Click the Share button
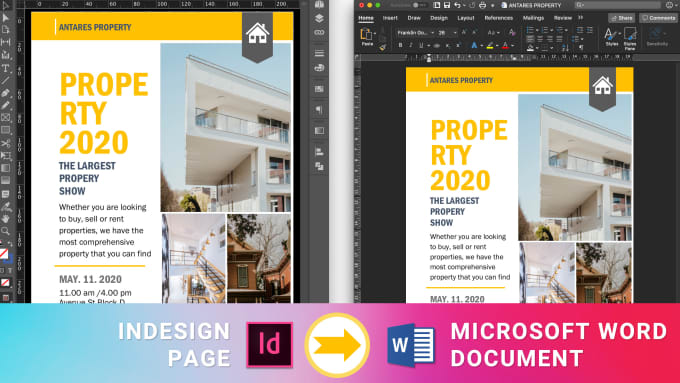The height and width of the screenshot is (383, 680). click(621, 18)
